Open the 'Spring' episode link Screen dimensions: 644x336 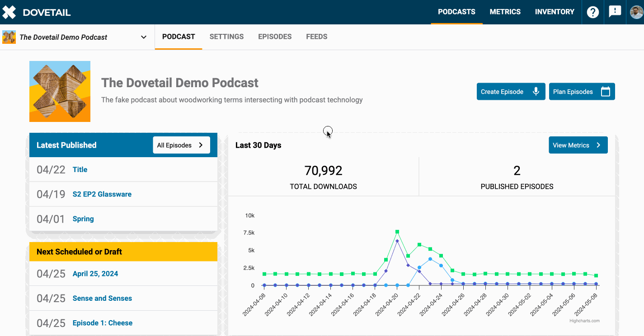point(83,219)
